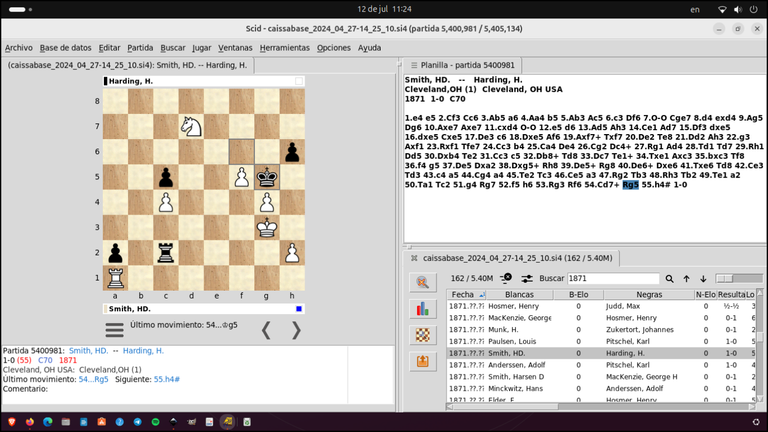This screenshot has height=432, width=768.
Task: Open Telegram from the taskbar
Action: (x=138, y=422)
